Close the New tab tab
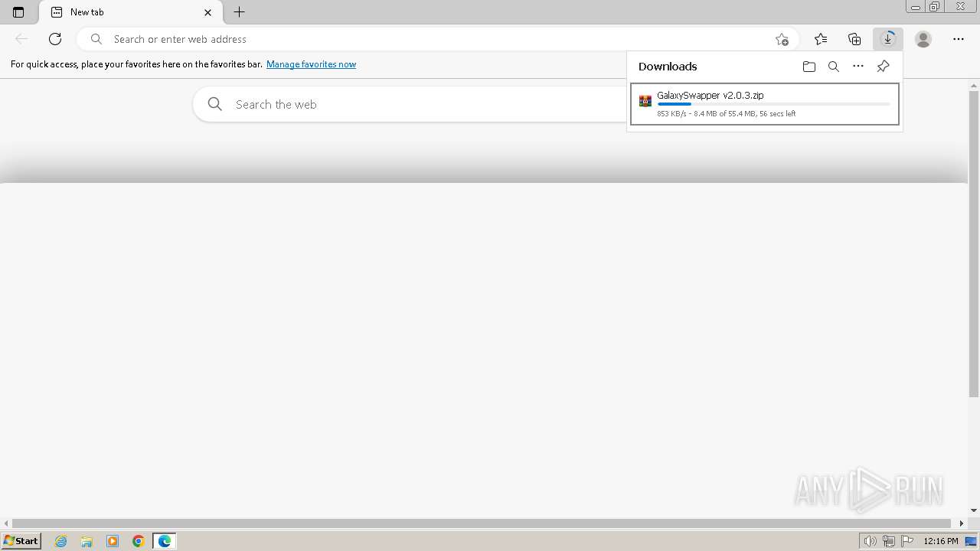Viewport: 980px width, 551px height. click(207, 12)
